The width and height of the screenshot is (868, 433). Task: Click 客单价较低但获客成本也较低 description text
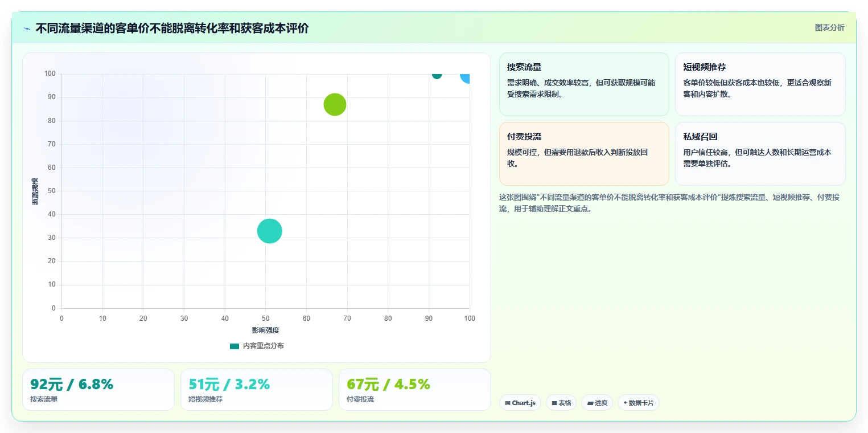[757, 88]
